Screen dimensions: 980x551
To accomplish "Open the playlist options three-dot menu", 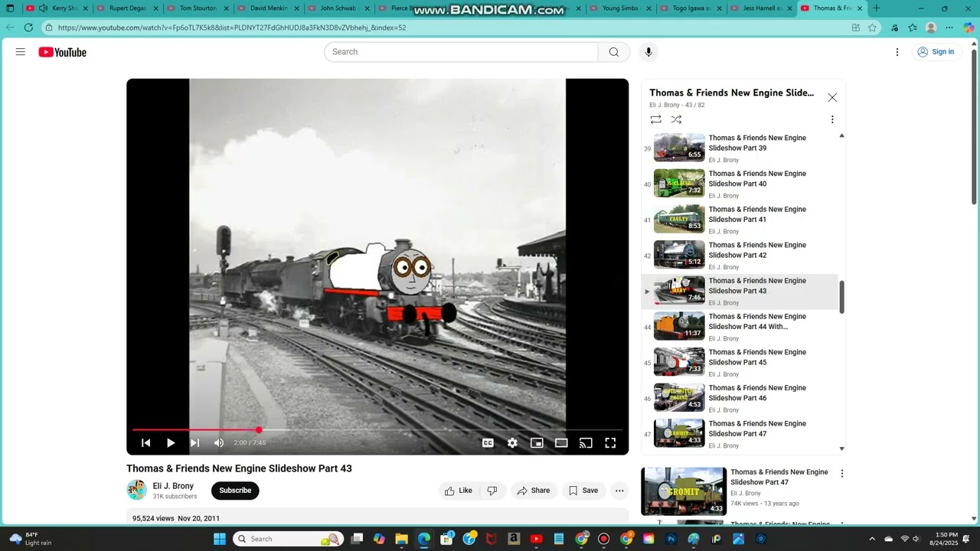I will pyautogui.click(x=832, y=119).
